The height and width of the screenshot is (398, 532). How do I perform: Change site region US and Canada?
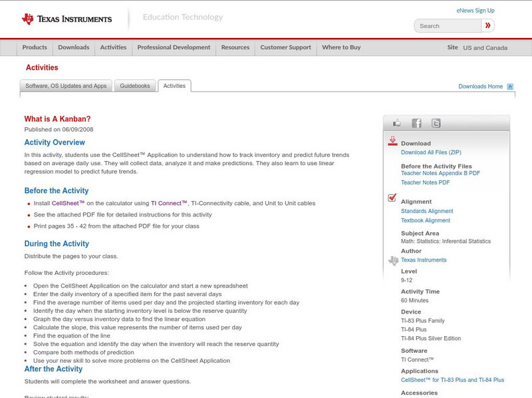pos(485,48)
